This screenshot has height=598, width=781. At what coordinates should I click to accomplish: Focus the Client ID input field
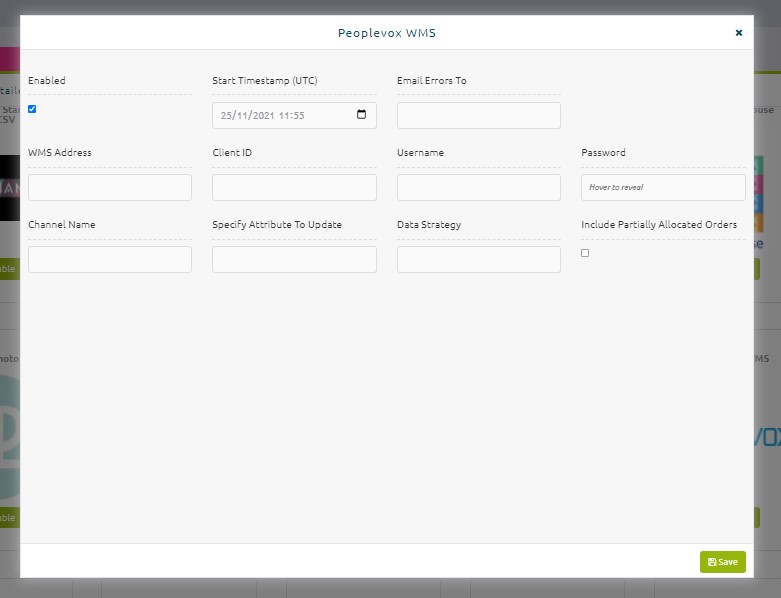294,187
